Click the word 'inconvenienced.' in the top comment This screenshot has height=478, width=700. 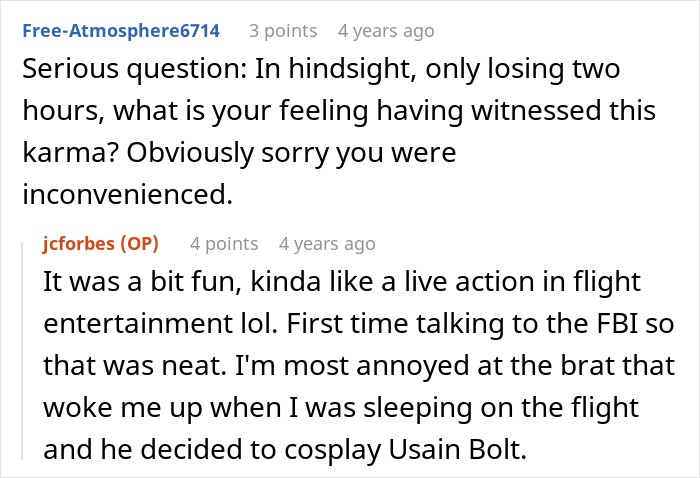click(x=128, y=195)
